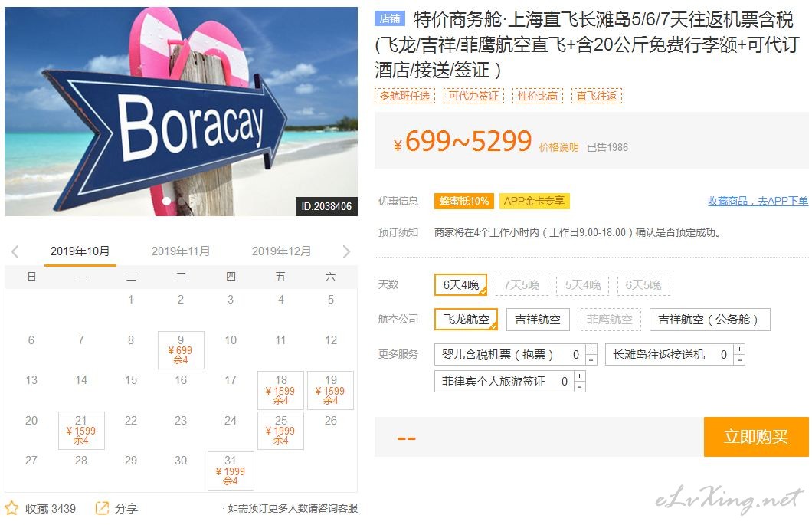The height and width of the screenshot is (525, 812).
Task: Choose 吉祥航空 airline
Action: 538,320
